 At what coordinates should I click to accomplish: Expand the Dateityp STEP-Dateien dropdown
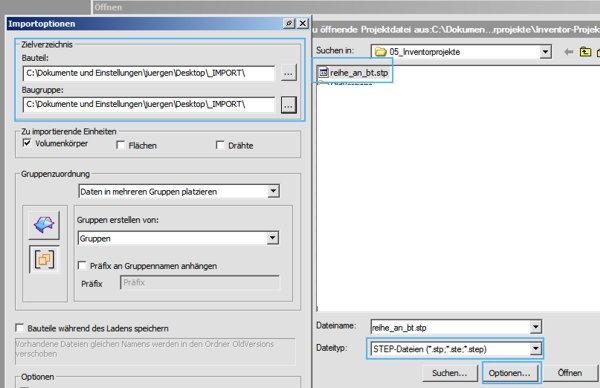coord(535,349)
